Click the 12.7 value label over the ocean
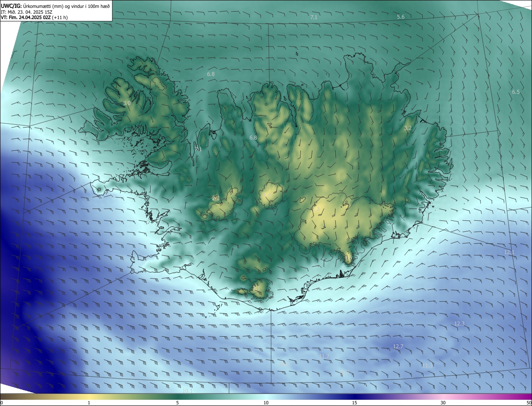Image resolution: width=532 pixels, height=406 pixels. (x=398, y=346)
